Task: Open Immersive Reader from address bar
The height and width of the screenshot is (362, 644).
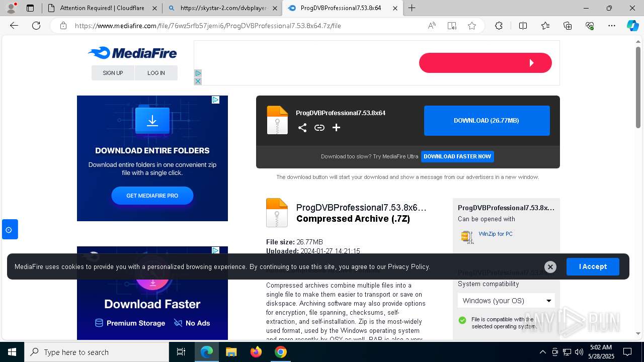Action: 452,26
